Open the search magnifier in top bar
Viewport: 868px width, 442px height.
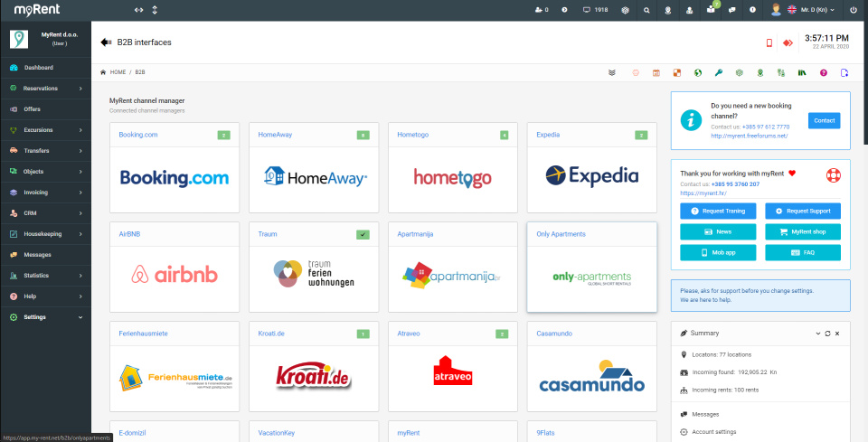646,10
